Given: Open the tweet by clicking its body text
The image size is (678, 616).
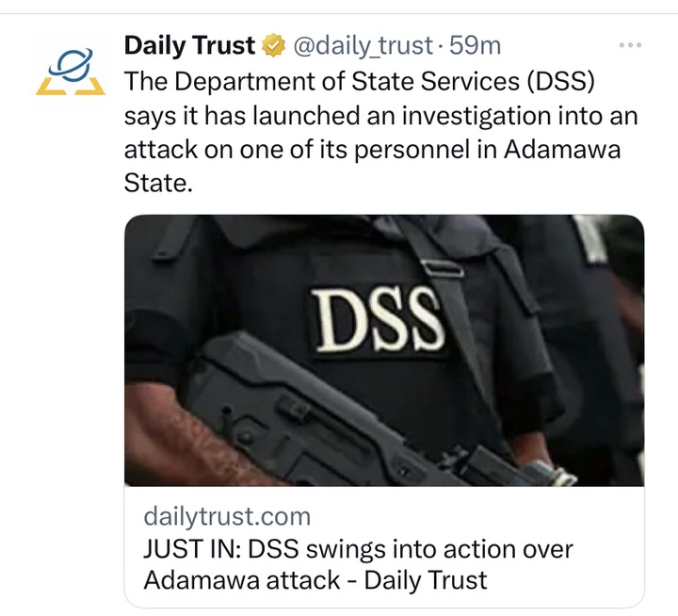Looking at the screenshot, I should click(380, 132).
